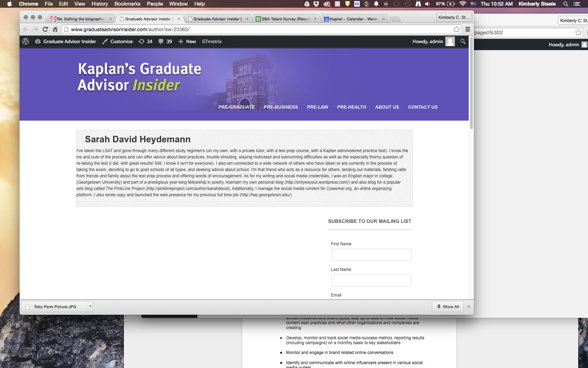This screenshot has width=588, height=368.
Task: Bookmark page with the star icon
Action: [x=456, y=29]
